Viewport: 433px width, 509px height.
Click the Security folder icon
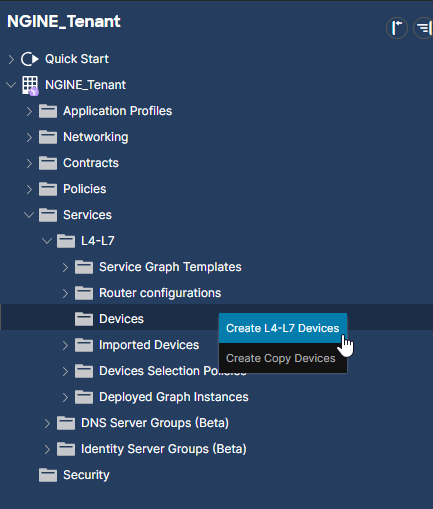point(48,475)
